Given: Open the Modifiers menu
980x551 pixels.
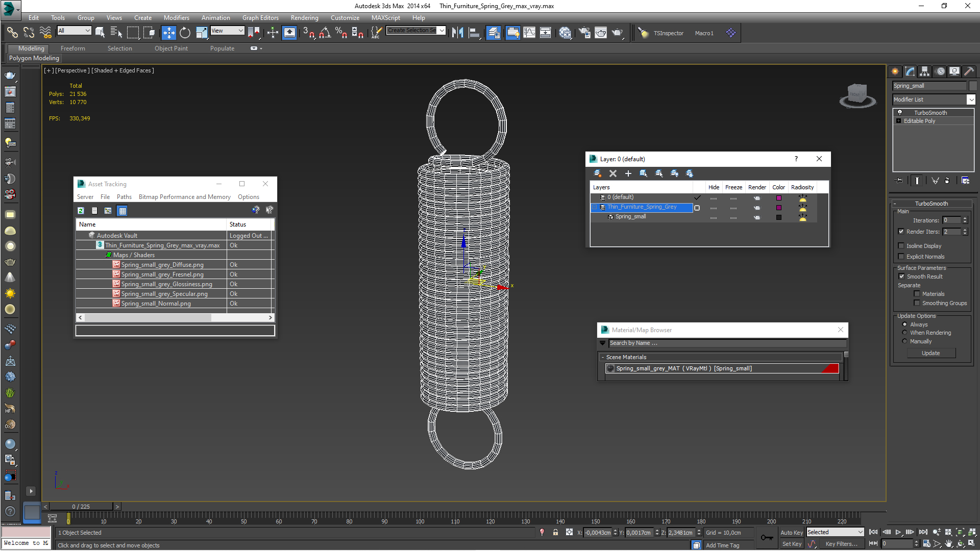Looking at the screenshot, I should [x=177, y=18].
